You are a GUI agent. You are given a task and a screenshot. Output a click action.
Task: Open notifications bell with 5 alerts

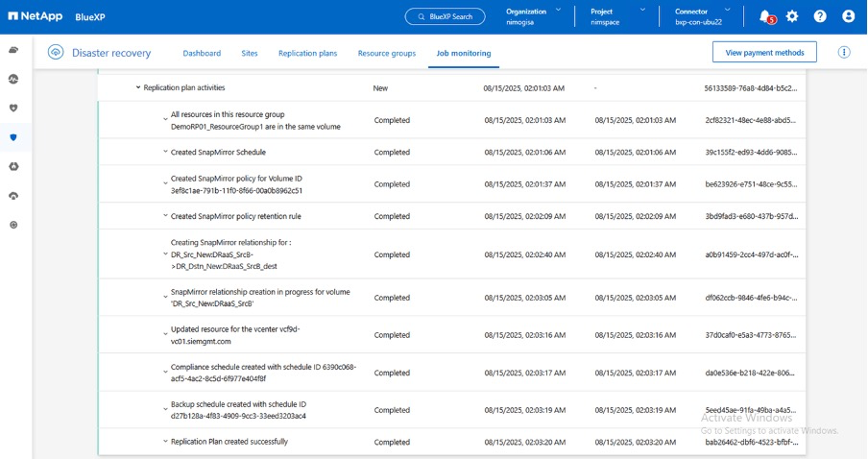click(x=764, y=16)
